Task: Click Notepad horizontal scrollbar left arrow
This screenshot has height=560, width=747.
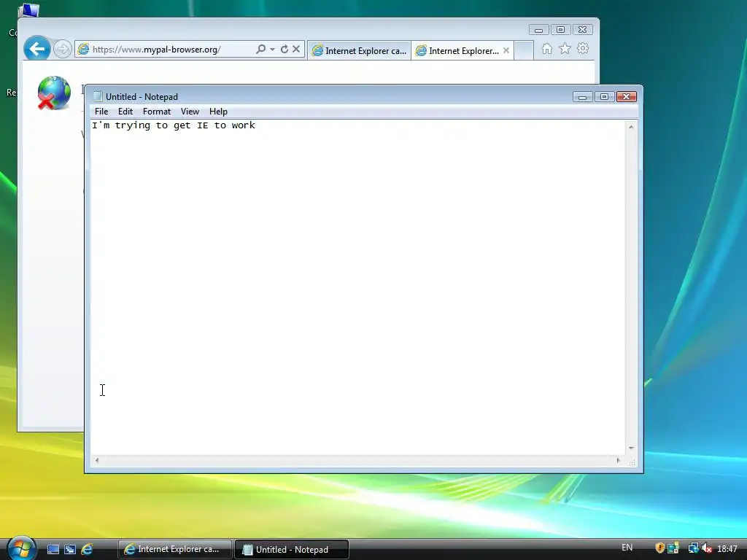Action: 97,460
